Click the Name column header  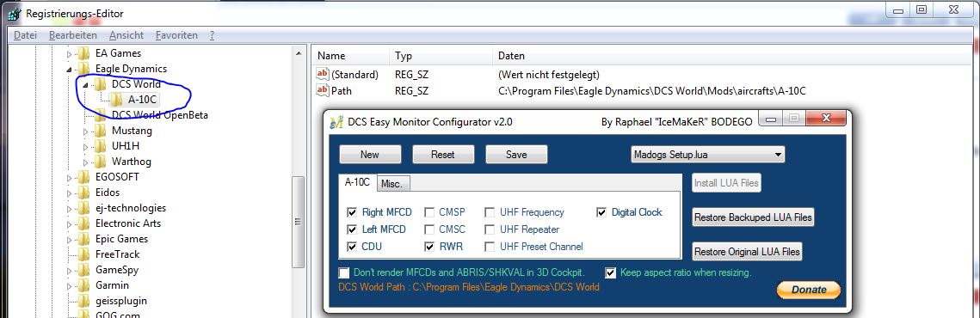[350, 56]
